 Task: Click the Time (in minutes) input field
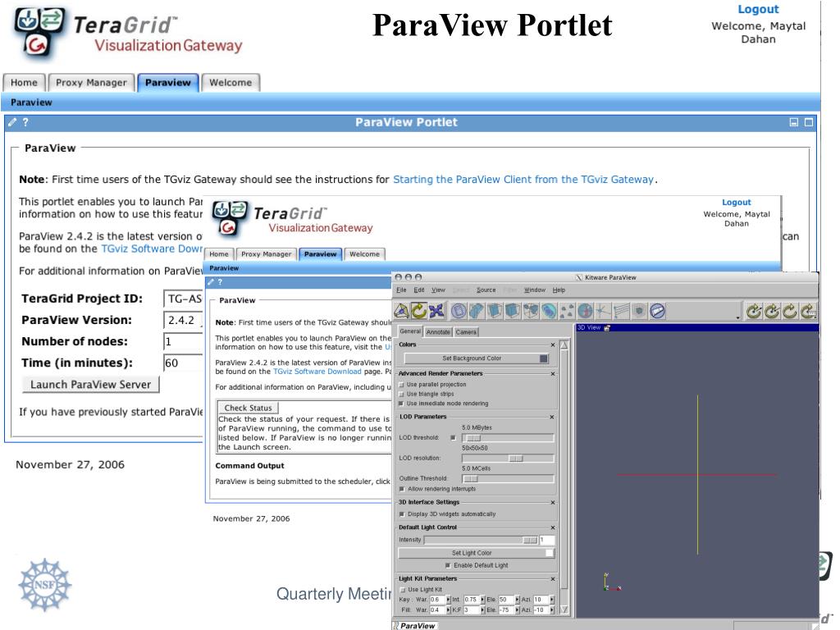(x=183, y=363)
